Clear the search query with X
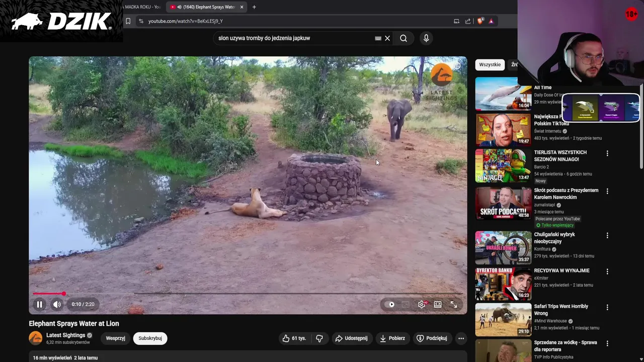This screenshot has height=362, width=644. [x=387, y=38]
